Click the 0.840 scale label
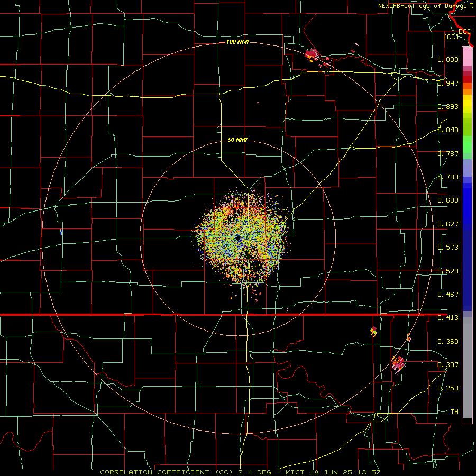The image size is (476, 476). click(x=448, y=130)
